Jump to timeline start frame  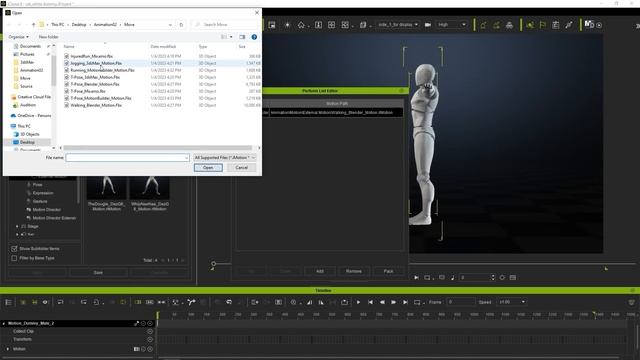[370, 302]
